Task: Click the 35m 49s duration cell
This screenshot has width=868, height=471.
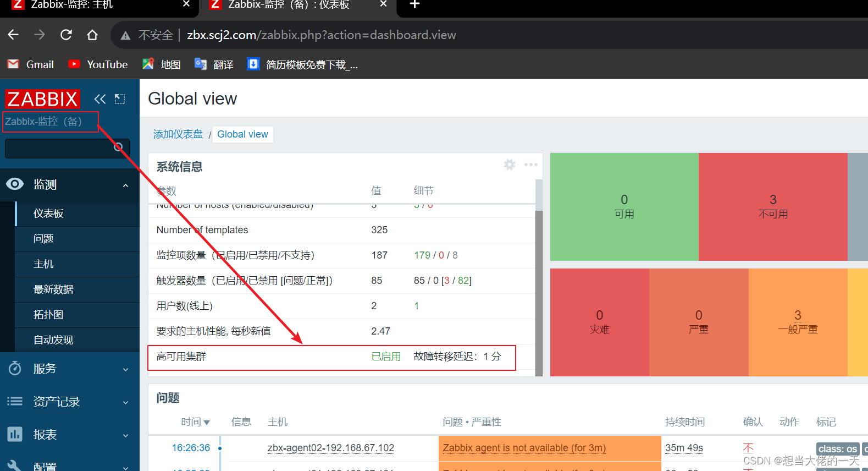Action: pyautogui.click(x=684, y=448)
